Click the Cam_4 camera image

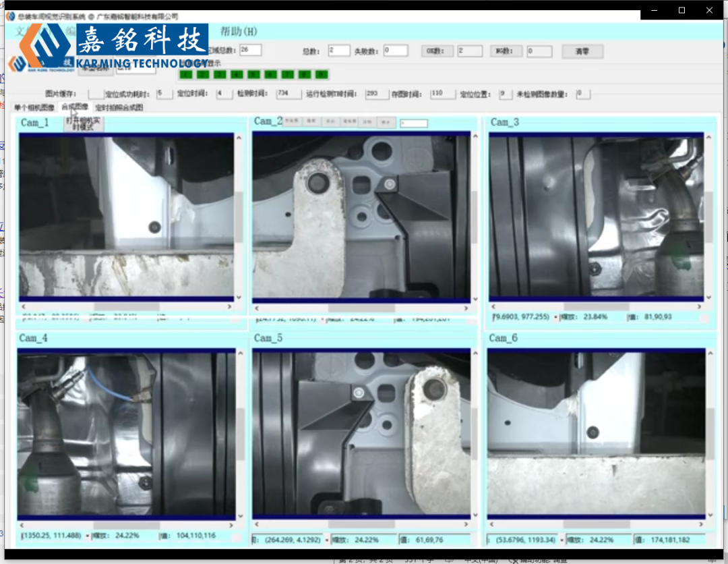[x=126, y=434]
